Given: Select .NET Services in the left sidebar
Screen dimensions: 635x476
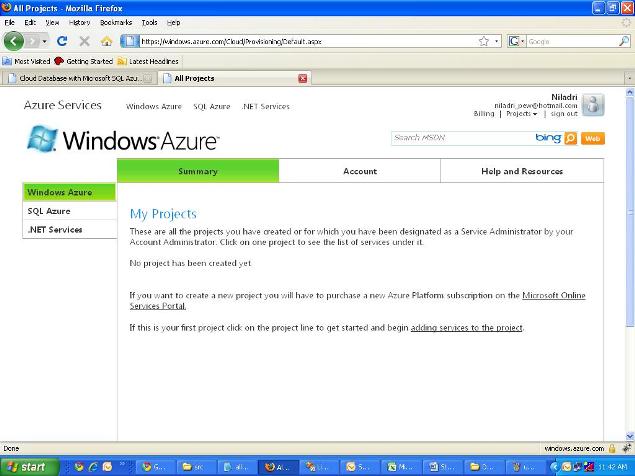Looking at the screenshot, I should pos(70,230).
